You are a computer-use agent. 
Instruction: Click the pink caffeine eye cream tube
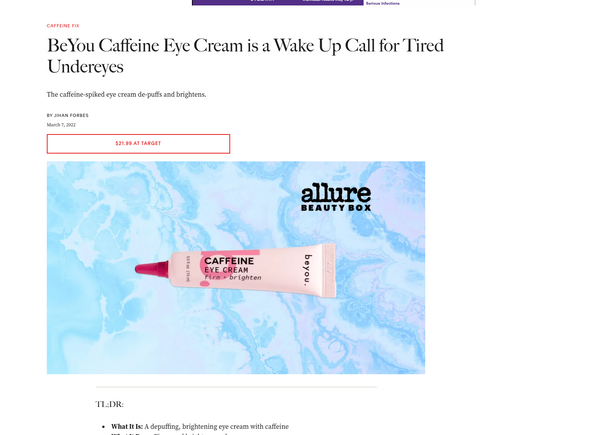tap(236, 270)
